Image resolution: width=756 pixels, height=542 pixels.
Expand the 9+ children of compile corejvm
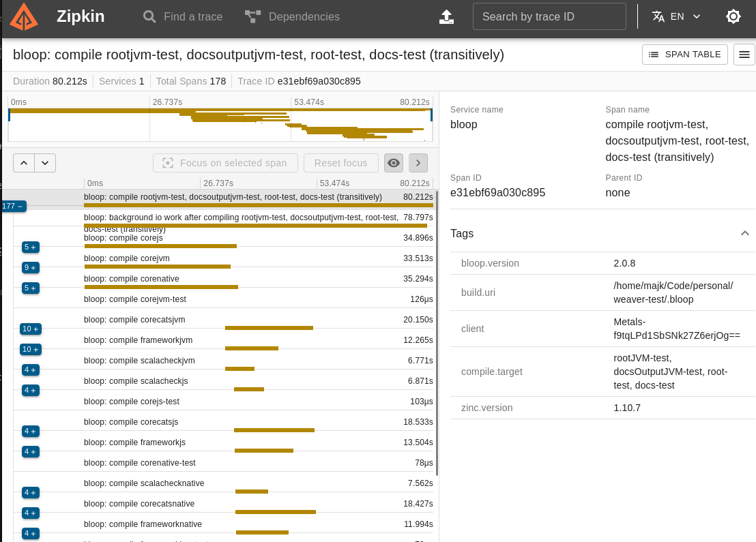tap(31, 267)
